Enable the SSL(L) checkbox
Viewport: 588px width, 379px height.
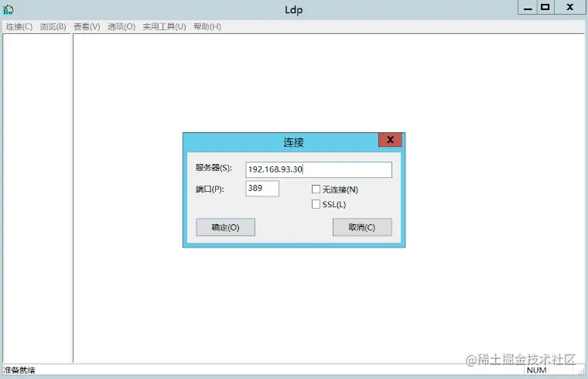pos(316,204)
